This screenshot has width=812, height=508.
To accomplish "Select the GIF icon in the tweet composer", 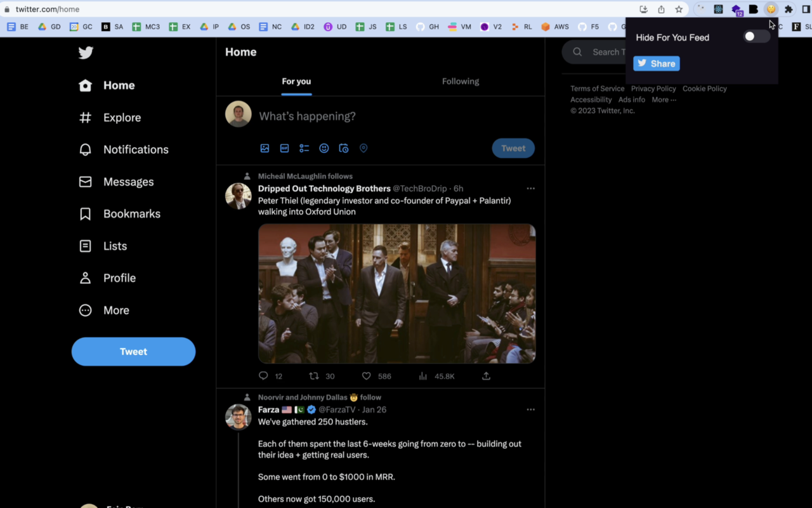I will click(284, 148).
